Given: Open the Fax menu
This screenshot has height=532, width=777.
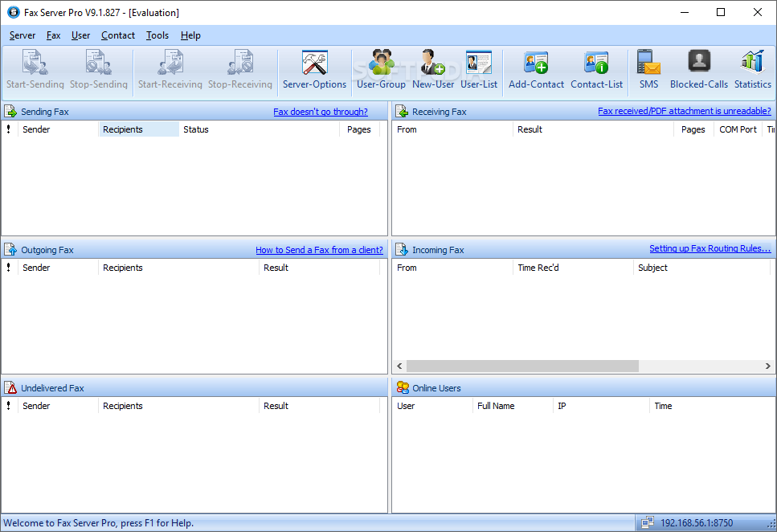Looking at the screenshot, I should pyautogui.click(x=54, y=35).
